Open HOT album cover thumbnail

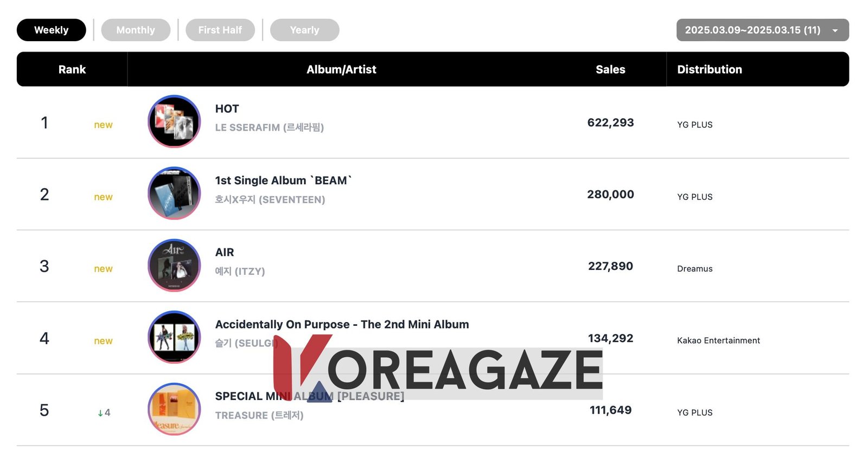point(174,121)
